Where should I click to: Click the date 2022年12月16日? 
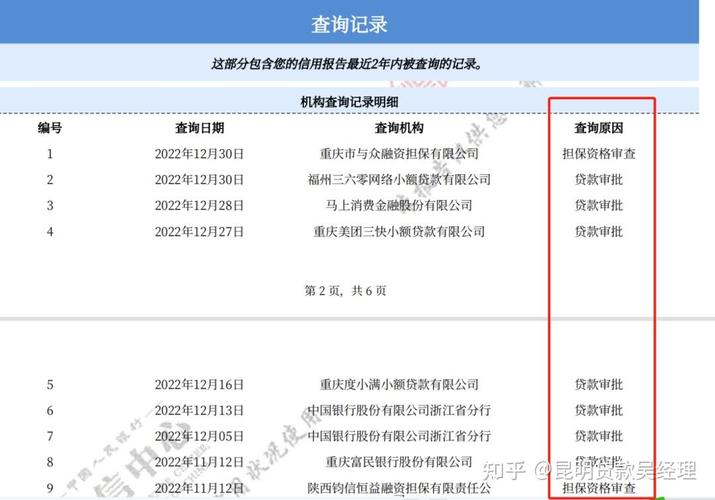pos(199,385)
